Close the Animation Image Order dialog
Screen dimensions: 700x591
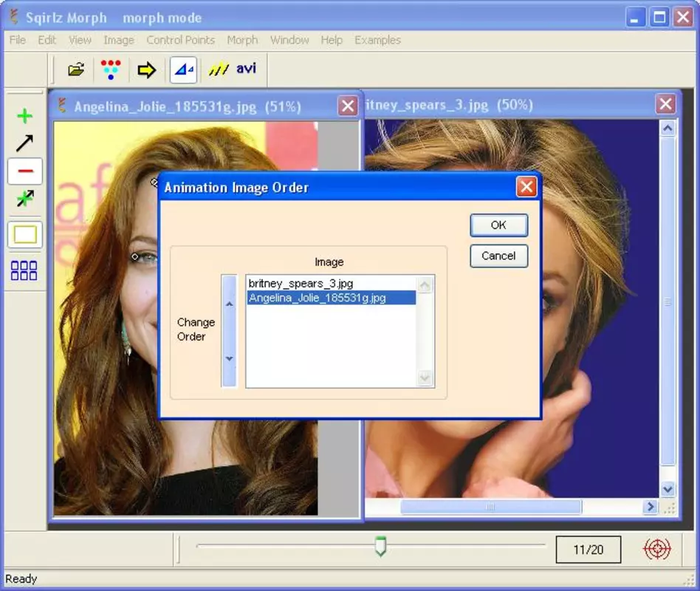click(x=526, y=187)
